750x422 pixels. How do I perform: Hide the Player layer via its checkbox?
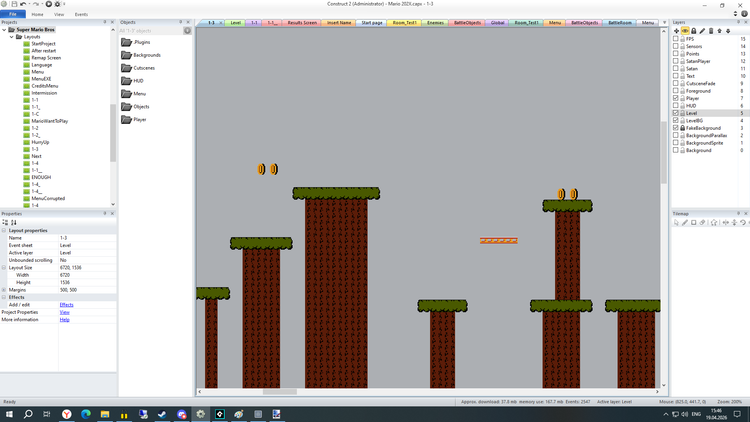[676, 98]
